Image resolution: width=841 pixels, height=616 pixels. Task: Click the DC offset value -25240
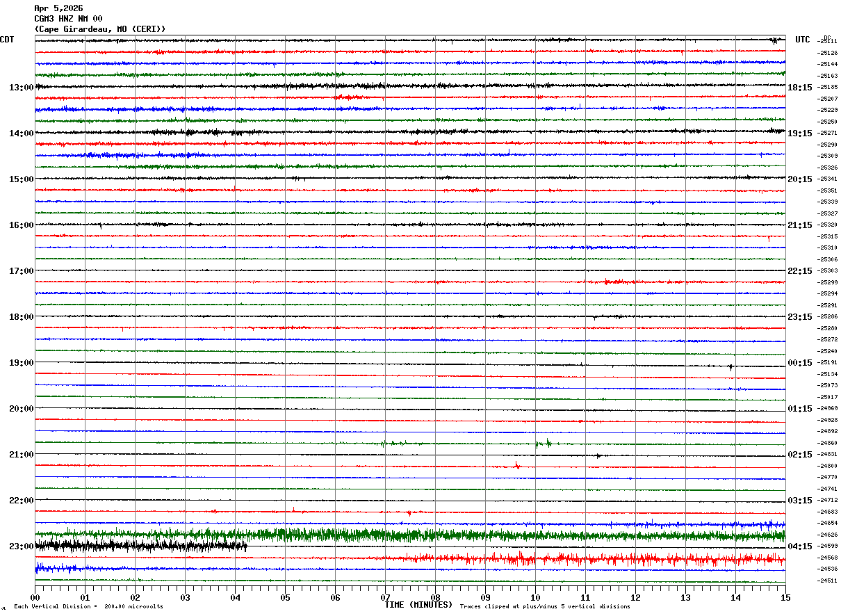(828, 351)
